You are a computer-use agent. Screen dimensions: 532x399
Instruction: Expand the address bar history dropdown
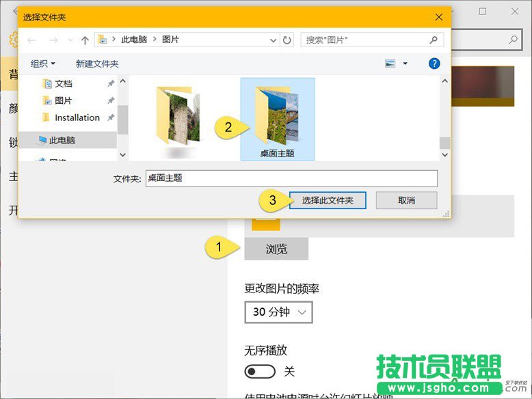coord(273,40)
